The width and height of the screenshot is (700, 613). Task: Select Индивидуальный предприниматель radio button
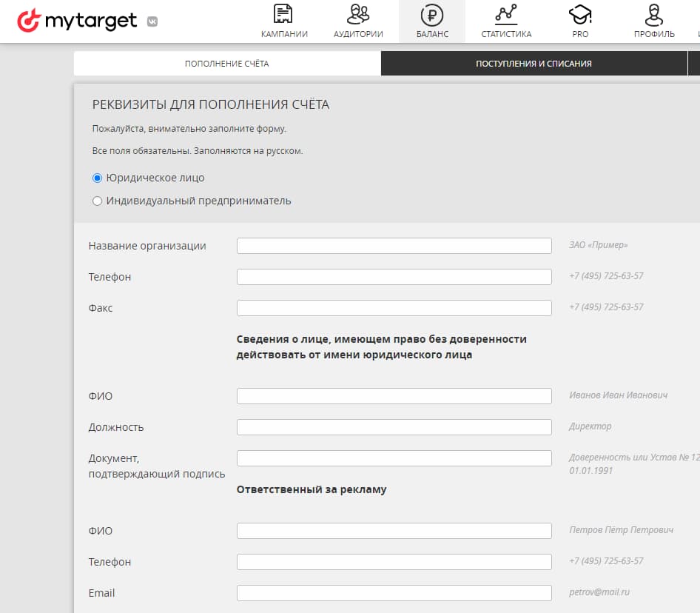tap(97, 201)
